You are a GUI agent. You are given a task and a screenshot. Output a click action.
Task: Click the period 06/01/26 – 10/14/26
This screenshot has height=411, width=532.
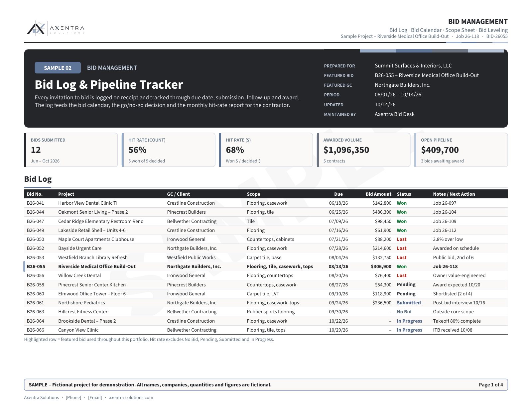pos(398,95)
